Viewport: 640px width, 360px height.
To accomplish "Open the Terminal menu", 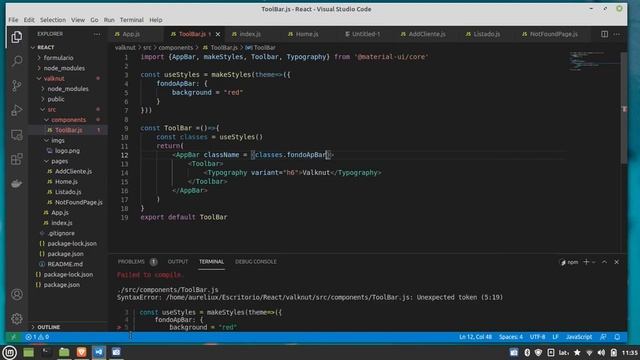I will click(x=131, y=20).
